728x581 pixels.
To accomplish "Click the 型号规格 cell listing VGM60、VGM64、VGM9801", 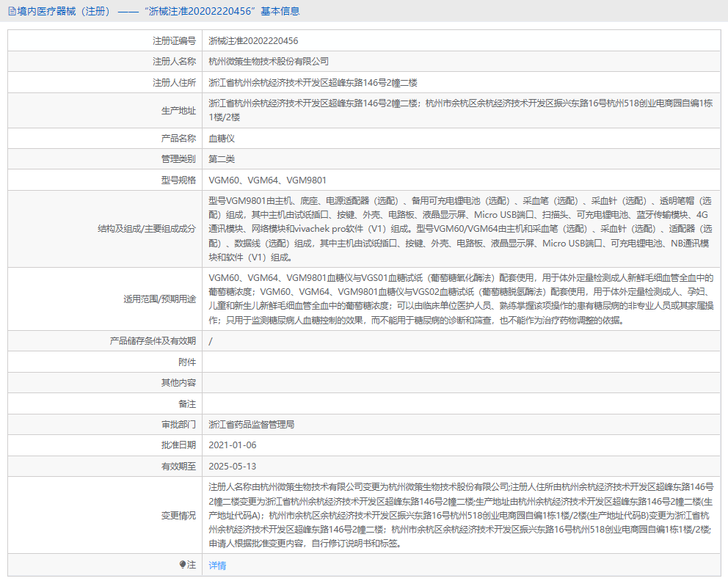I will click(266, 180).
